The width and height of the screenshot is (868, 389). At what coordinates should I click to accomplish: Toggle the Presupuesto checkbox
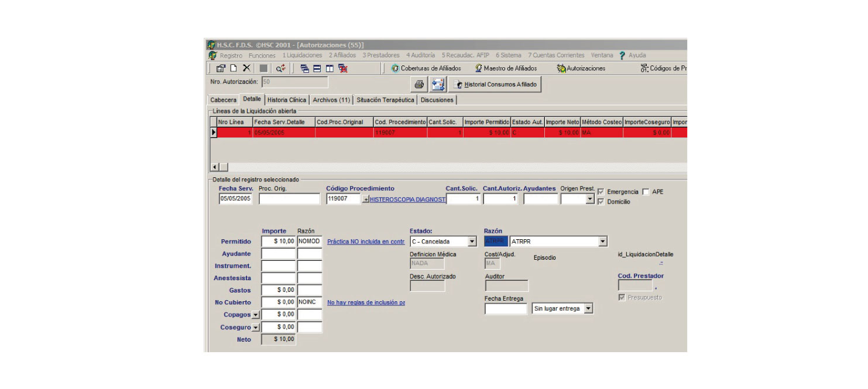point(622,297)
